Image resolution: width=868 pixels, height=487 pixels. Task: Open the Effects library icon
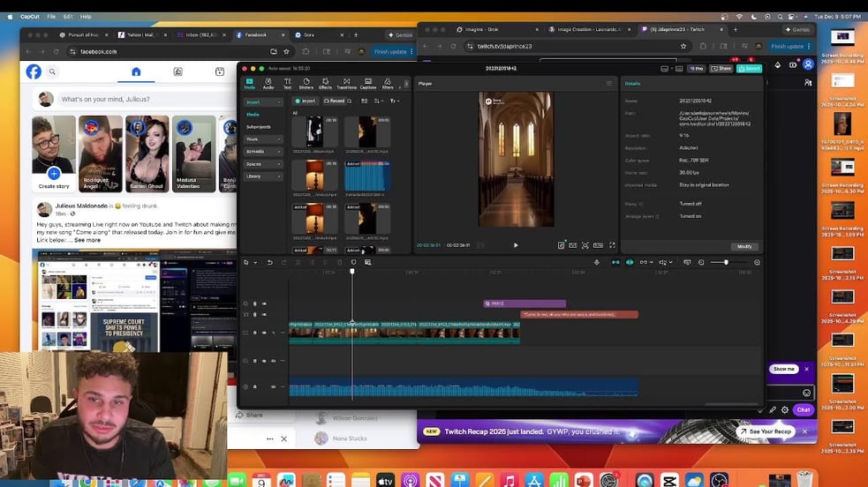coord(325,83)
